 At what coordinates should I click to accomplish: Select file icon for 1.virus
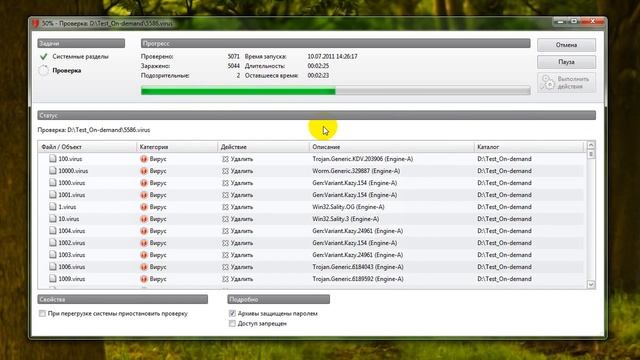53,207
